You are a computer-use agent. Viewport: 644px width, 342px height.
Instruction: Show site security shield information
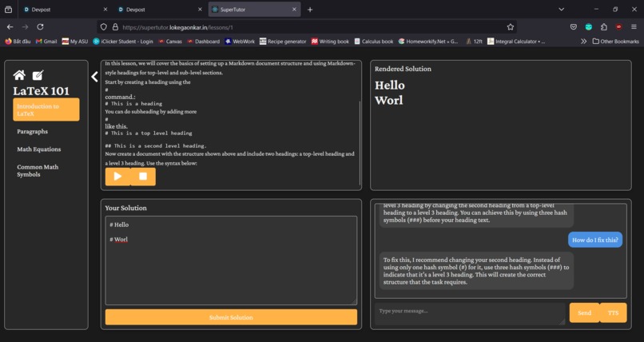(104, 27)
